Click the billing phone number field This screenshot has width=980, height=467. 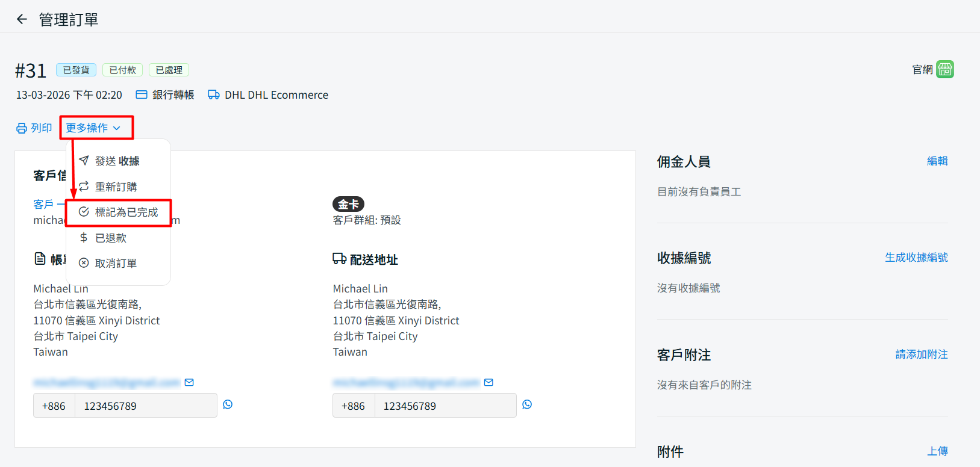(145, 406)
